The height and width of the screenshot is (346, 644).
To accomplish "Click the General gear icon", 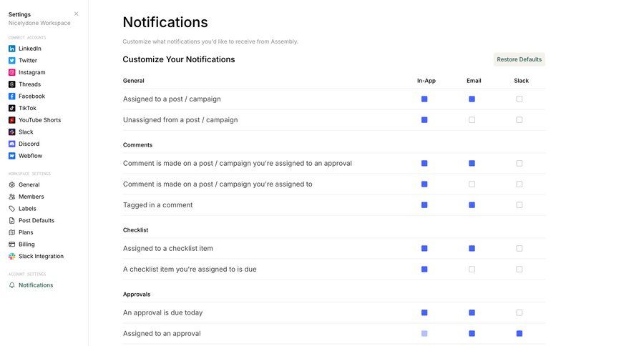I will pos(12,184).
